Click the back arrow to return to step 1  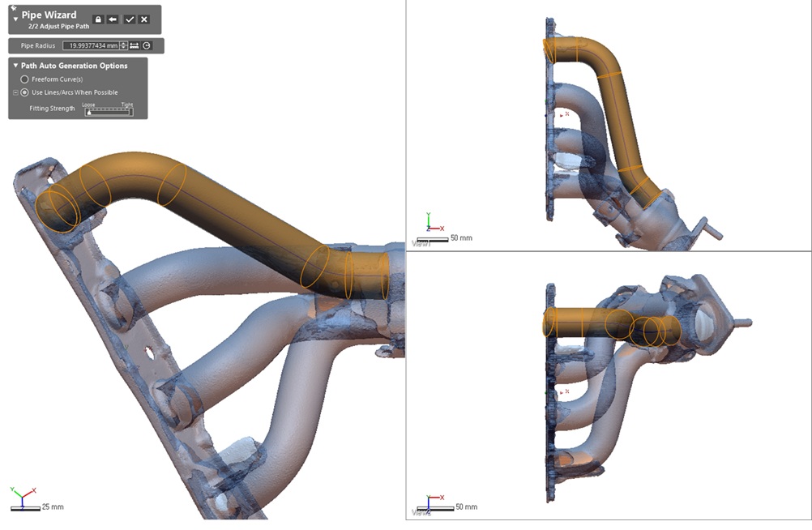coord(111,19)
